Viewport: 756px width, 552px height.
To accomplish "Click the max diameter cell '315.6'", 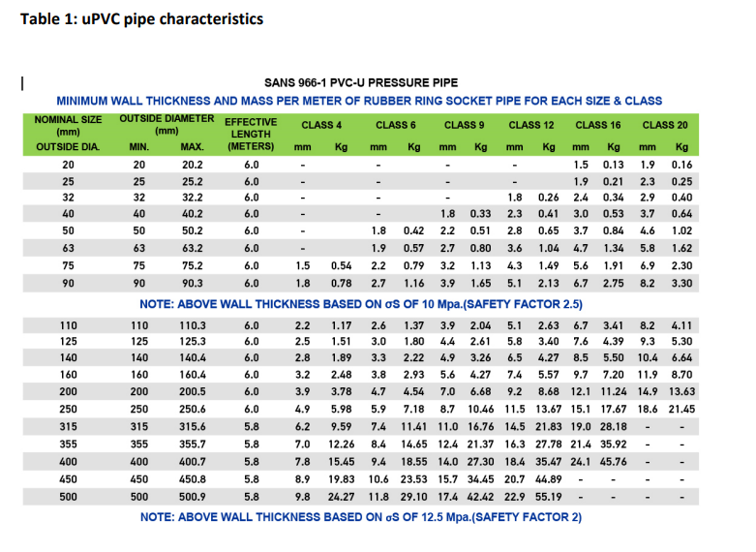I will click(x=193, y=426).
